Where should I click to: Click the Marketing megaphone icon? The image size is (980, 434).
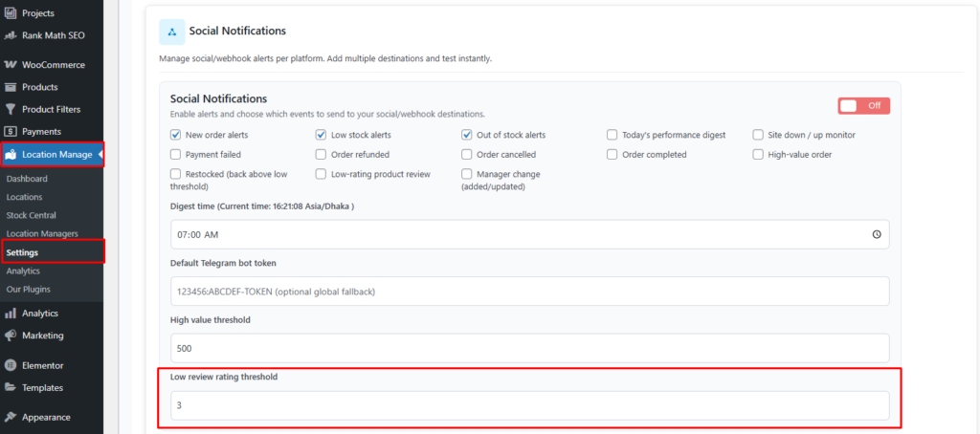(x=11, y=336)
